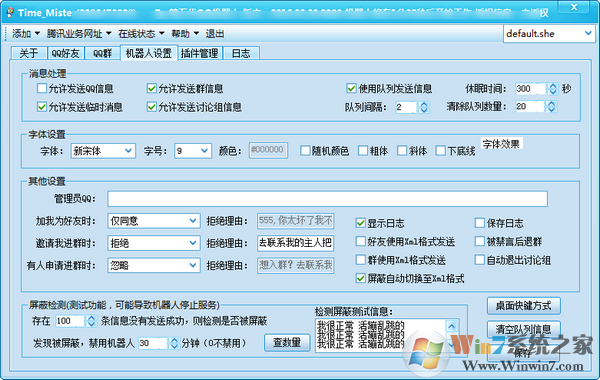Click the 查数量 button
Image resolution: width=600 pixels, height=380 pixels.
(x=287, y=342)
